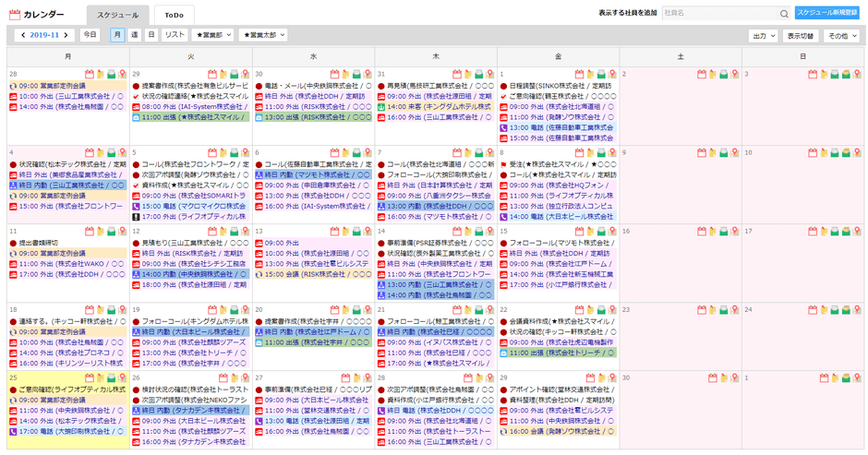This screenshot has width=868, height=455.
Task: Expand the 出力 output dropdown
Action: tap(762, 35)
